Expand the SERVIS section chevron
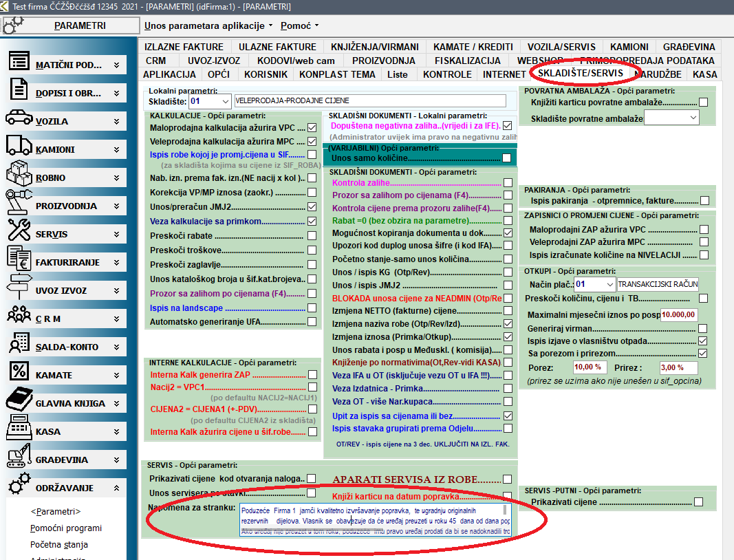 (x=116, y=234)
